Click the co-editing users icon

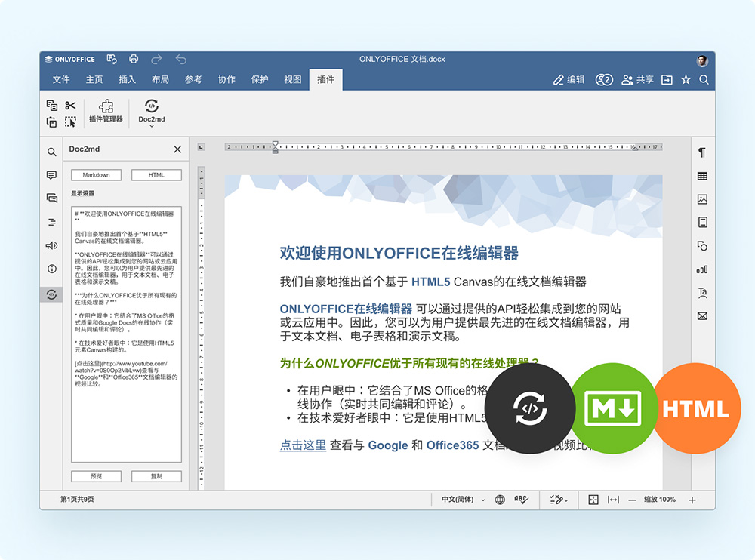(x=604, y=79)
